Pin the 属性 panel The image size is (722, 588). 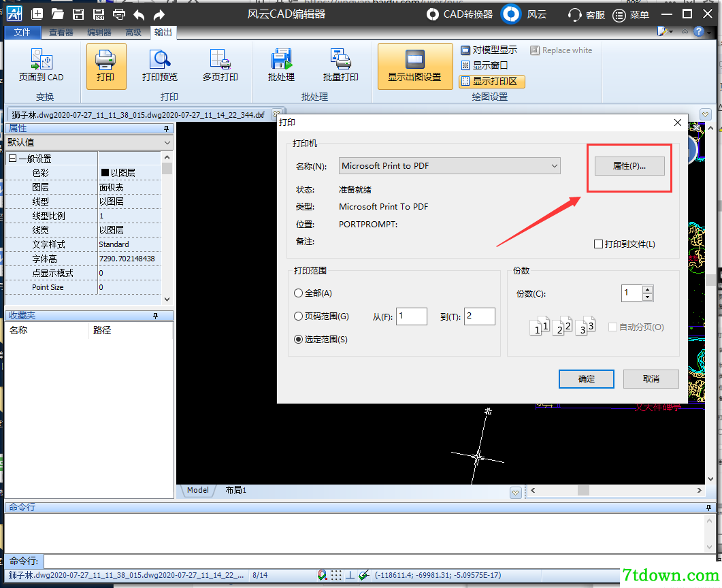coord(166,129)
